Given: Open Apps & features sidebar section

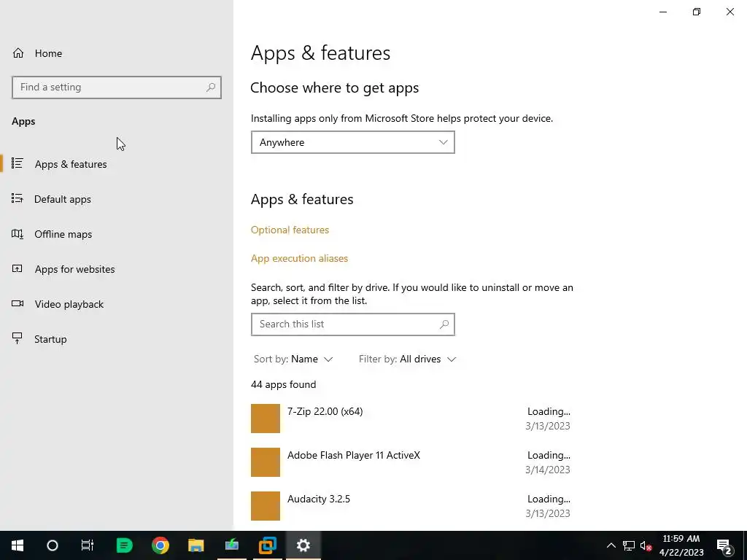Looking at the screenshot, I should (117, 164).
